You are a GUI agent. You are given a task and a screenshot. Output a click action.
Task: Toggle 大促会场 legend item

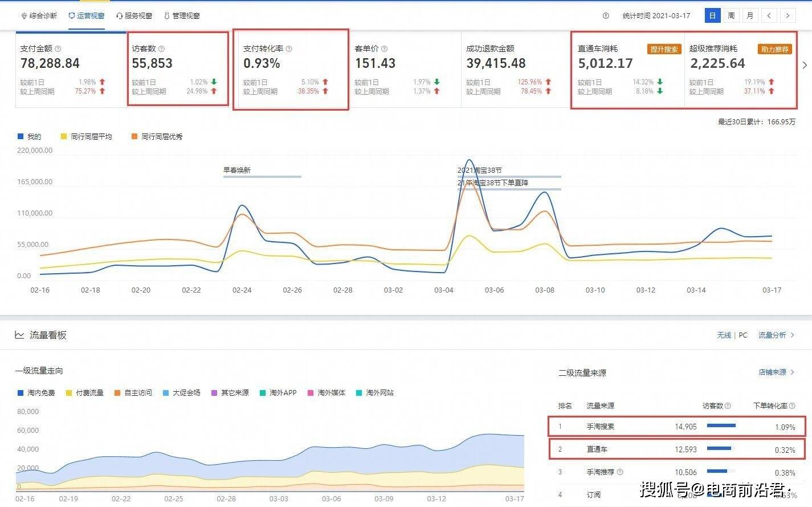(182, 393)
